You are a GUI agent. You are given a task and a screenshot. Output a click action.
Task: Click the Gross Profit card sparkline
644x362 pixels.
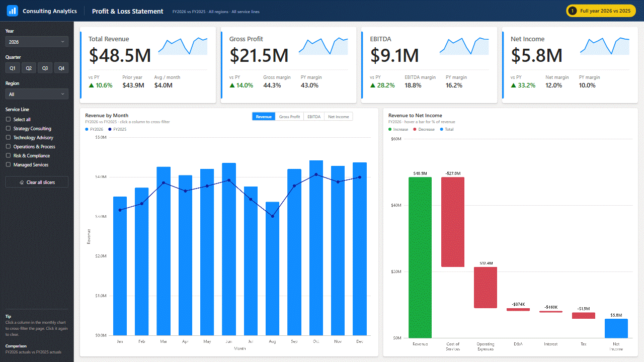click(x=324, y=46)
